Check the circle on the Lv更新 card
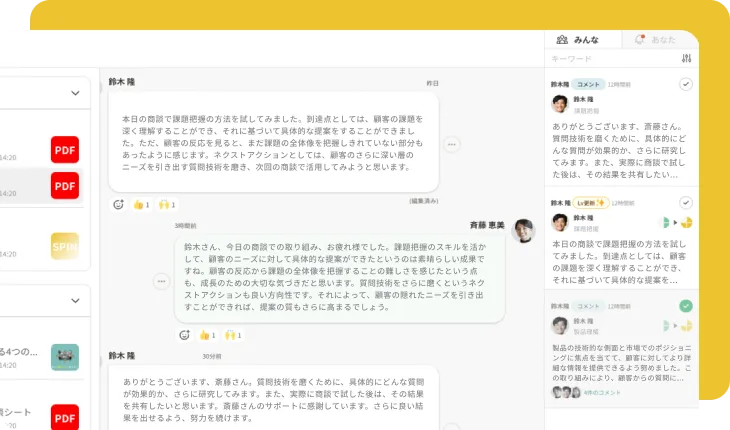The width and height of the screenshot is (730, 430). click(685, 202)
